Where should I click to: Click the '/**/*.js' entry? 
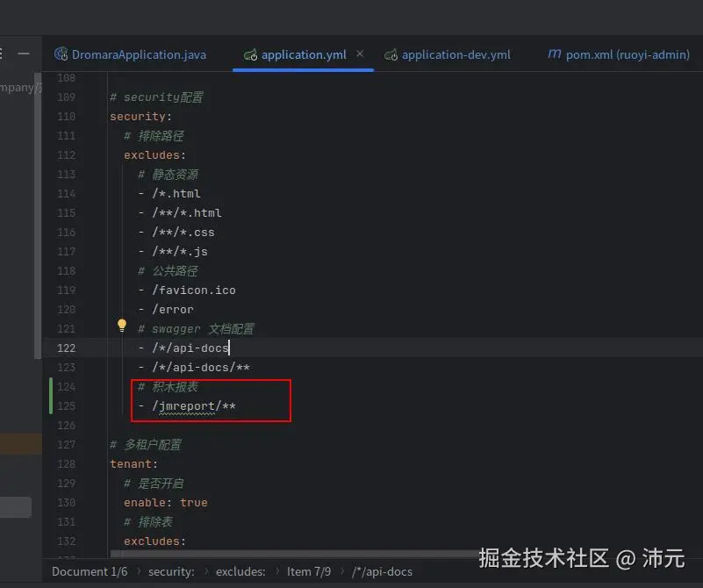pyautogui.click(x=179, y=251)
